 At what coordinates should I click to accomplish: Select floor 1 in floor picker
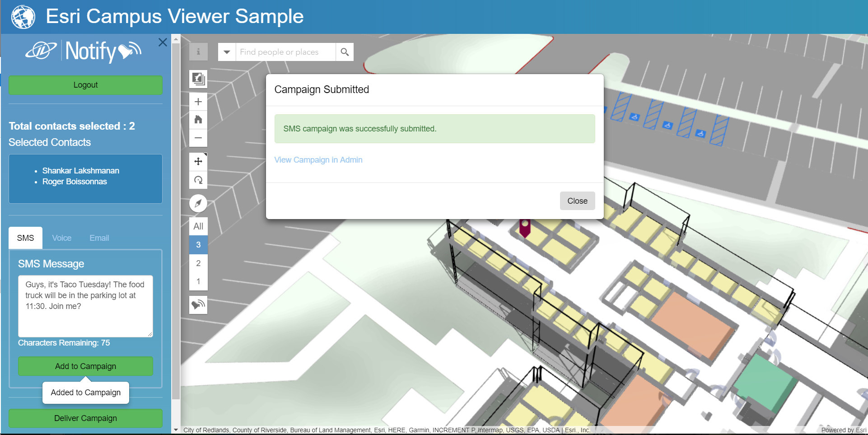(x=198, y=281)
